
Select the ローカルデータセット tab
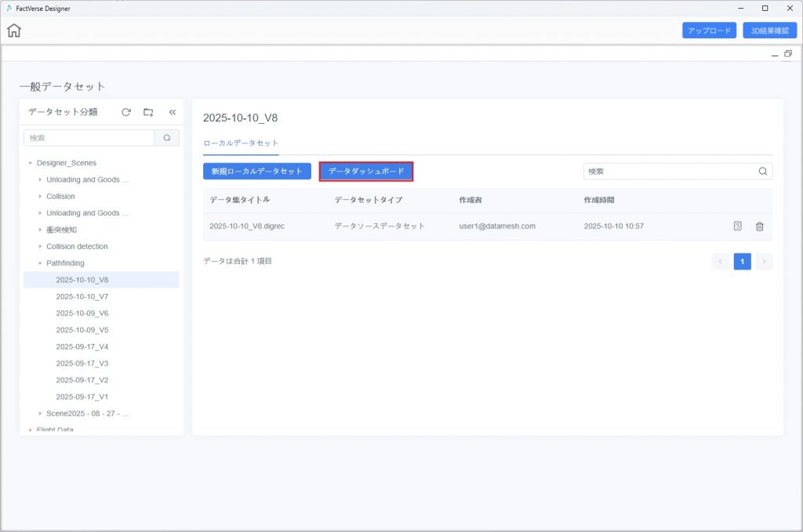tap(241, 143)
